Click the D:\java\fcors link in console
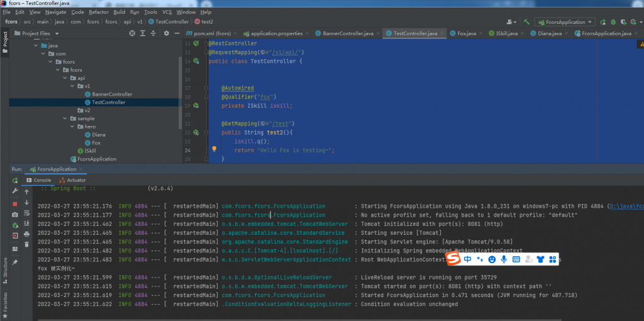Image resolution: width=644 pixels, height=321 pixels. coord(627,206)
